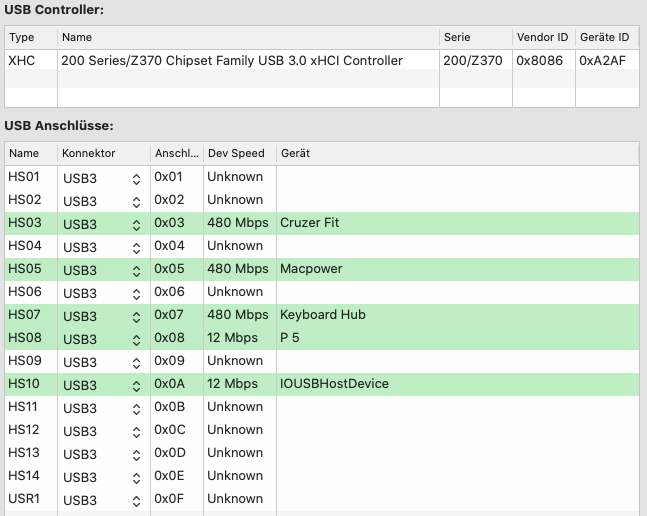Select the Cruzer Fit device row
The image size is (647, 516).
pos(309,223)
